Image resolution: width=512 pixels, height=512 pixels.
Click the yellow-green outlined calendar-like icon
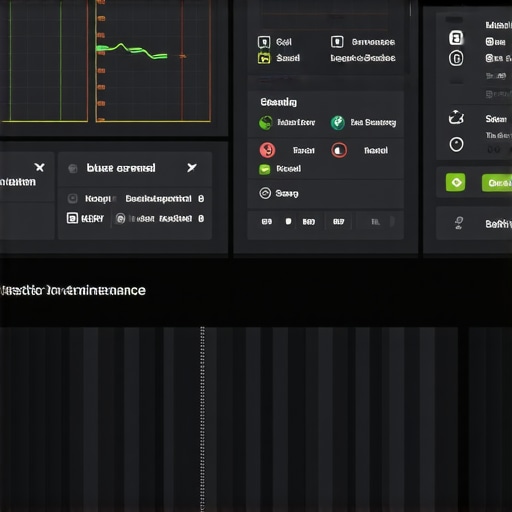pyautogui.click(x=264, y=58)
